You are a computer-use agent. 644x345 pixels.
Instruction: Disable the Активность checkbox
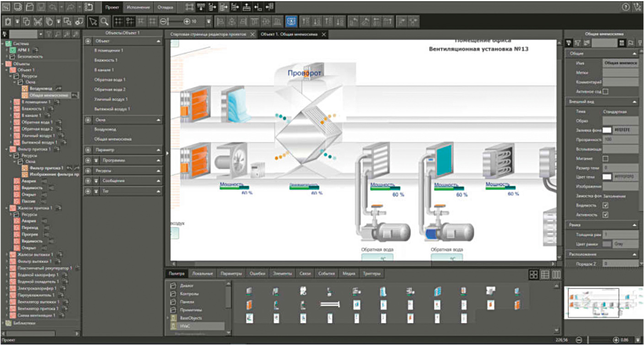point(606,215)
